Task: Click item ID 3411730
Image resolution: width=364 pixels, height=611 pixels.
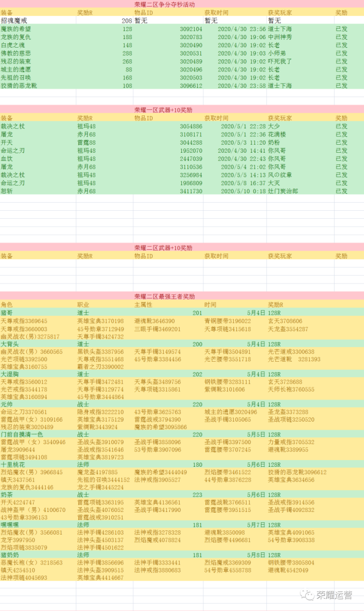Action: coord(191,191)
